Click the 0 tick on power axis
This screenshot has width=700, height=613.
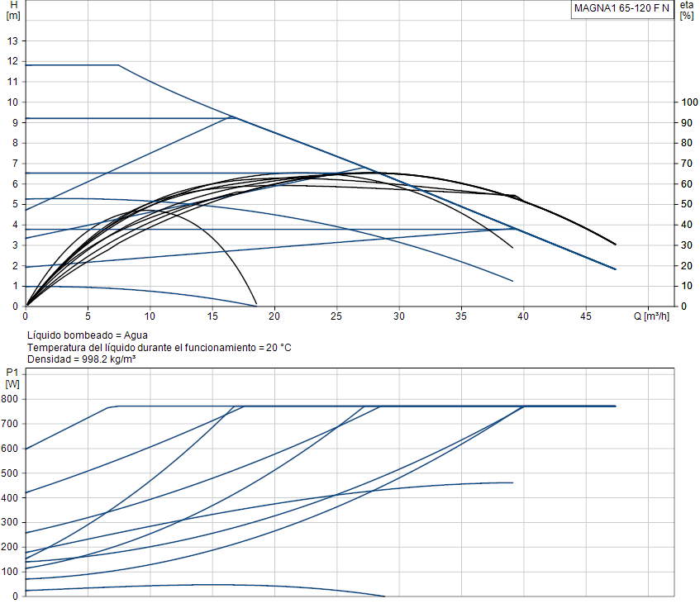[15, 596]
